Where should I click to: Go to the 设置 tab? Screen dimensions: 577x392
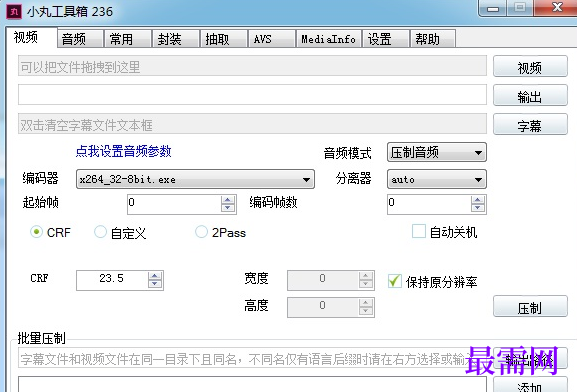pos(386,39)
